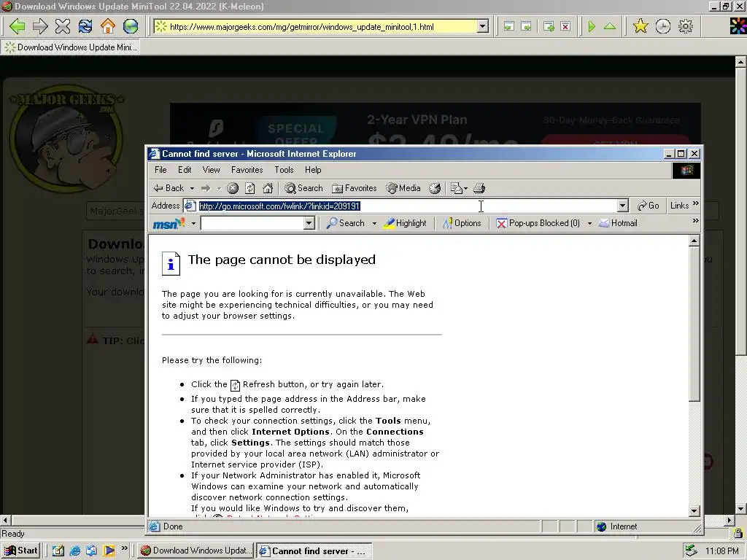The height and width of the screenshot is (560, 747).
Task: Click Windows Start button
Action: (20, 551)
